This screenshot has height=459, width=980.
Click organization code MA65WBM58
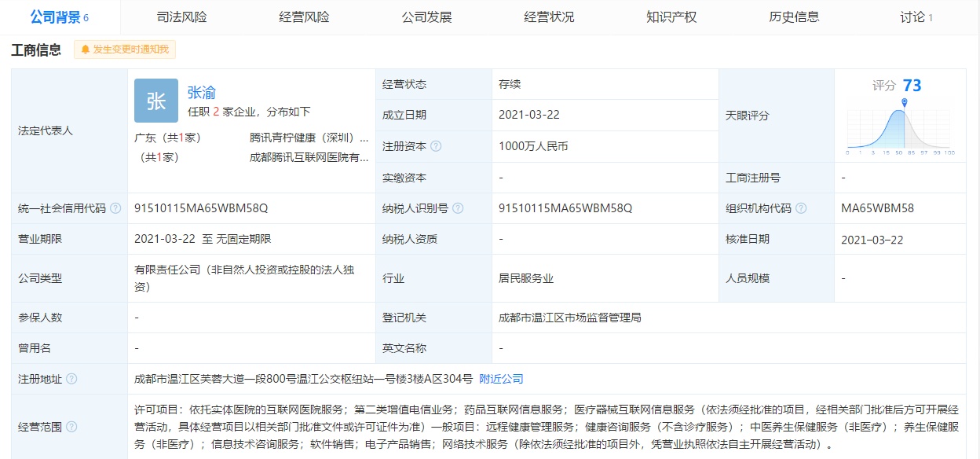click(x=877, y=208)
